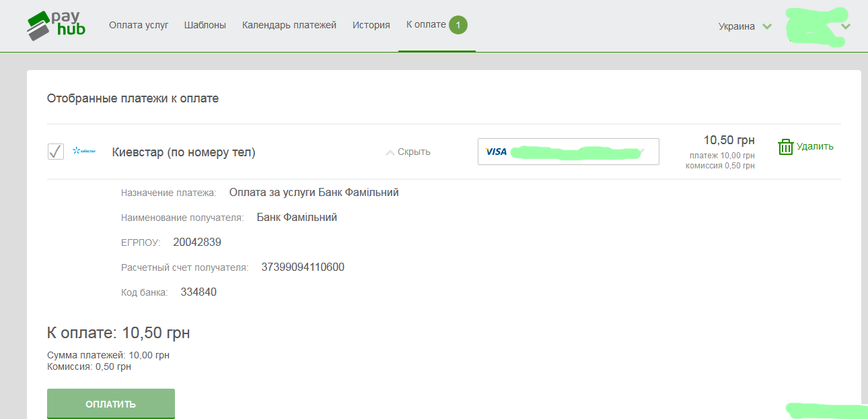Click Киевстар (по номеру тел) title
Screen dimensions: 868x419
[x=184, y=152]
